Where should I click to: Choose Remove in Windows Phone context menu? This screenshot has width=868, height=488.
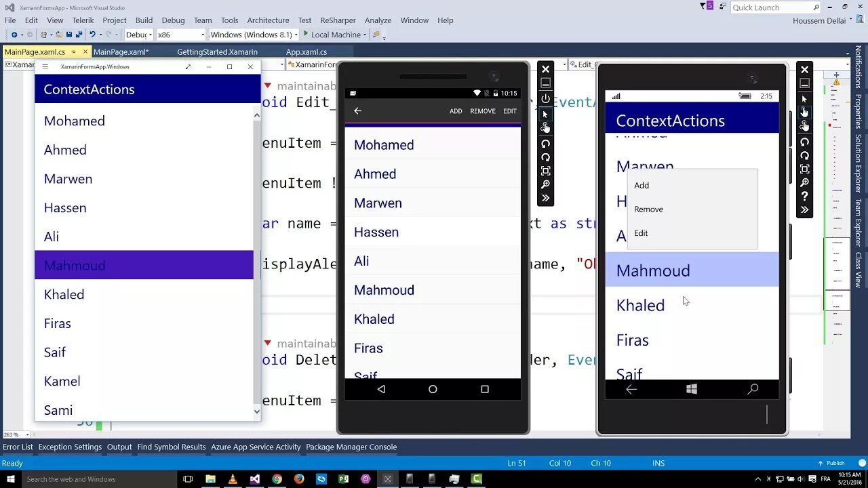692,209
